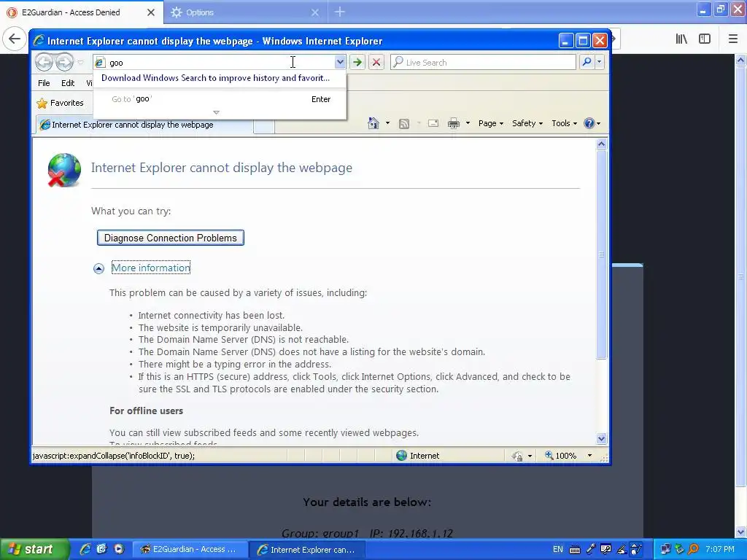
Task: Click the blue Help question icon
Action: pos(589,123)
